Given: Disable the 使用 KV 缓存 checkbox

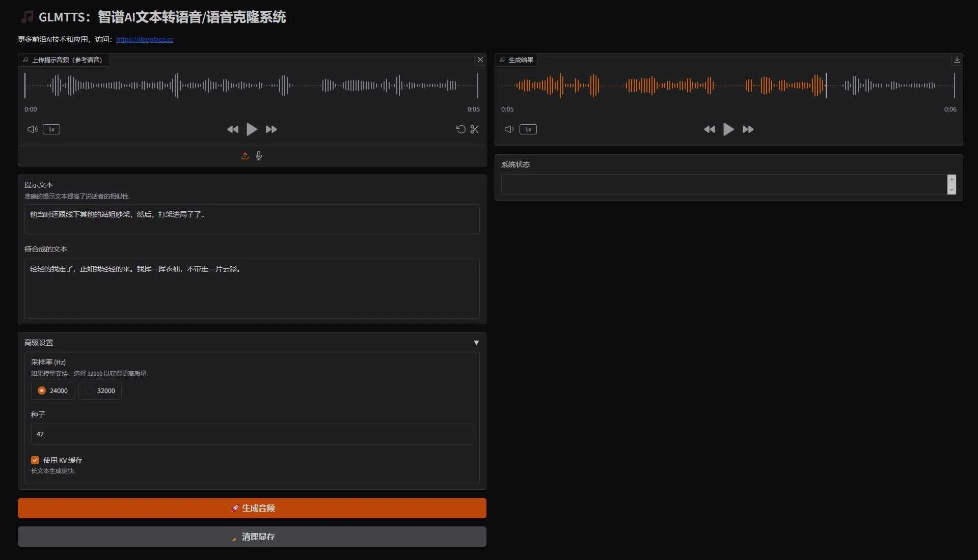Looking at the screenshot, I should point(35,460).
